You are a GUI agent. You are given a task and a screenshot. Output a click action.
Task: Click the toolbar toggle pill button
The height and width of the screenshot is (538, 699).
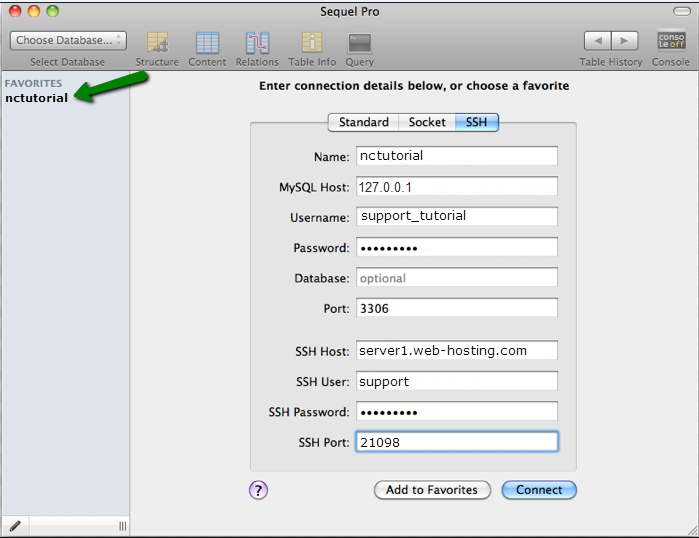pyautogui.click(x=682, y=11)
